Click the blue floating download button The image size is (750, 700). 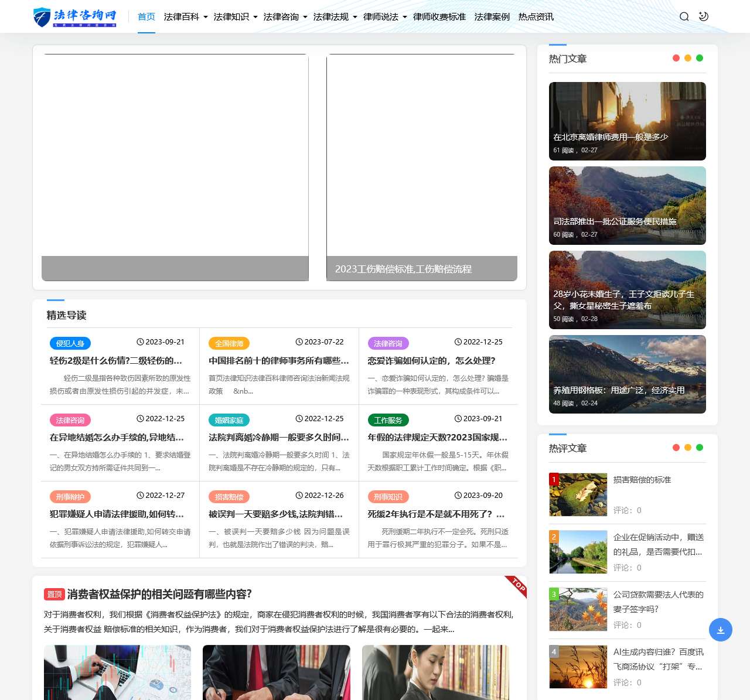(721, 630)
